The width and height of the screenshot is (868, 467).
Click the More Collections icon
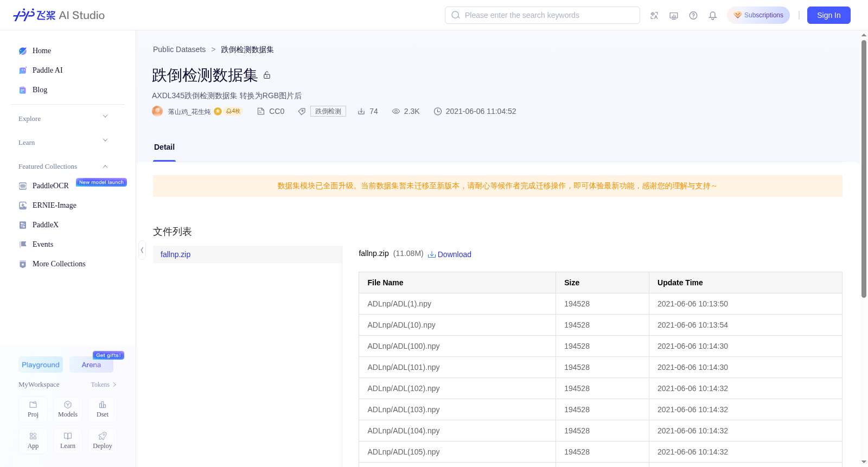(x=23, y=264)
